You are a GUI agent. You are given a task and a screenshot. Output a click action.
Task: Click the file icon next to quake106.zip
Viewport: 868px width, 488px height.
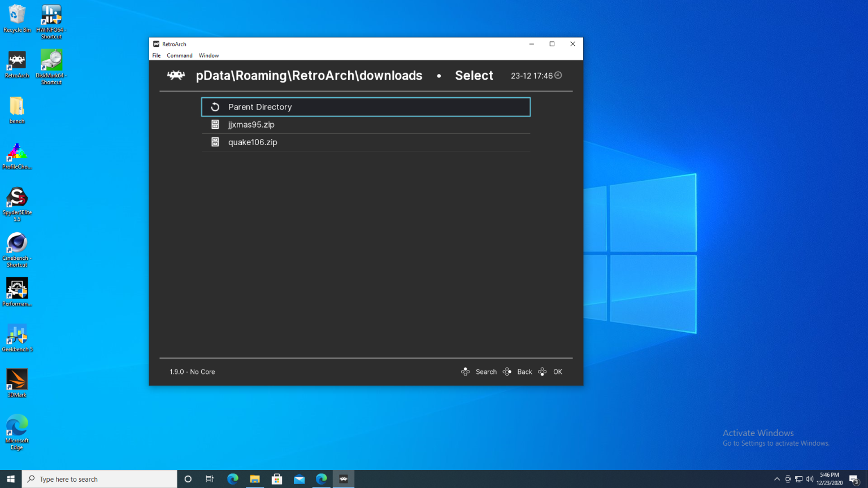coord(215,142)
